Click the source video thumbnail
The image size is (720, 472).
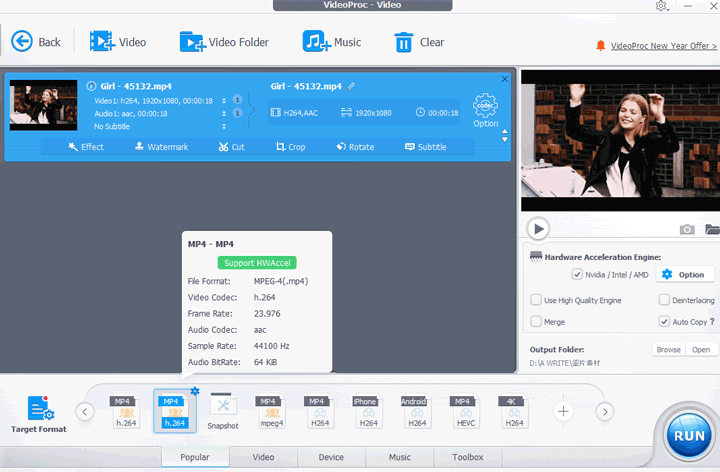(x=43, y=105)
